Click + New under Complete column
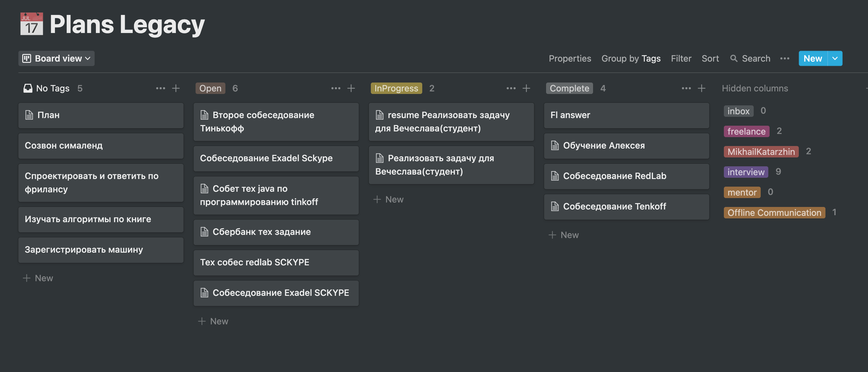The width and height of the screenshot is (868, 372). click(564, 235)
